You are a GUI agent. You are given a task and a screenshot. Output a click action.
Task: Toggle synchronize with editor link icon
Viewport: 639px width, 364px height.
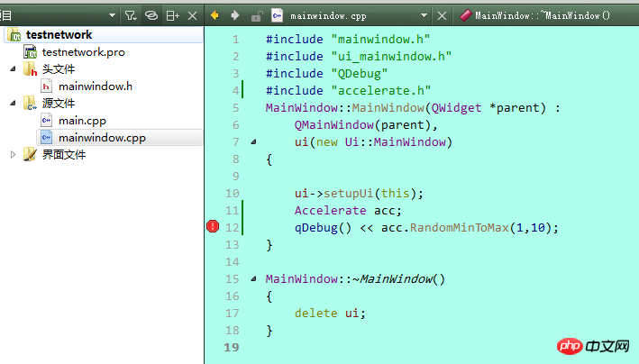tap(151, 16)
